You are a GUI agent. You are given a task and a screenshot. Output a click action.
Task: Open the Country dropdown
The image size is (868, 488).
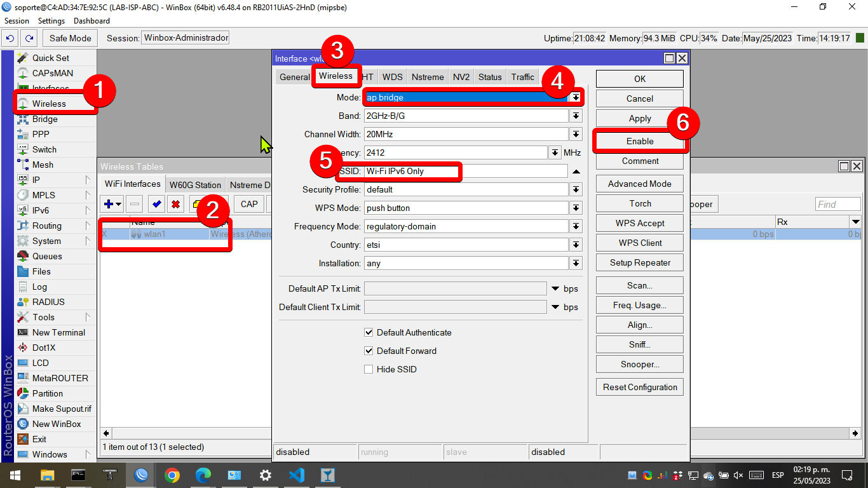(x=576, y=245)
